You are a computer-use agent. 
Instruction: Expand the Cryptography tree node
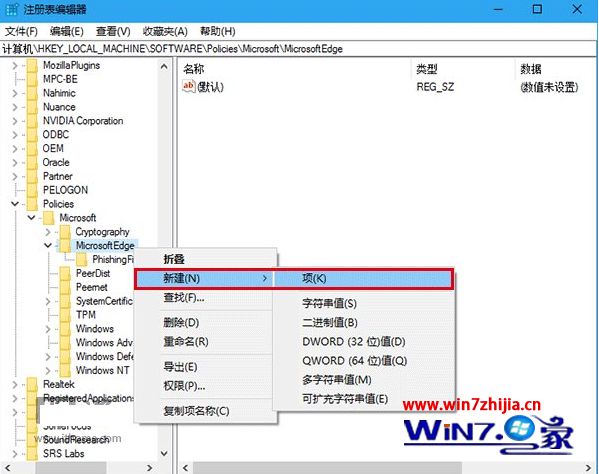(x=48, y=232)
